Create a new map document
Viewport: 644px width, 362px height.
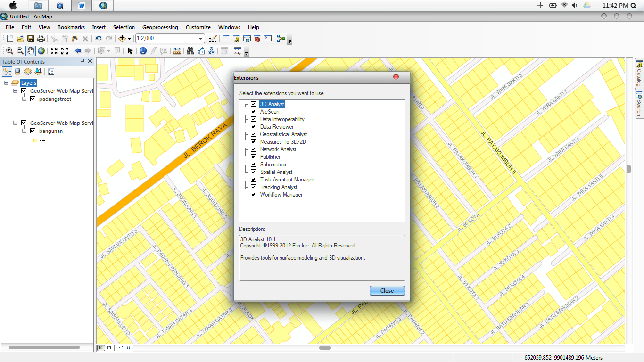coord(10,39)
